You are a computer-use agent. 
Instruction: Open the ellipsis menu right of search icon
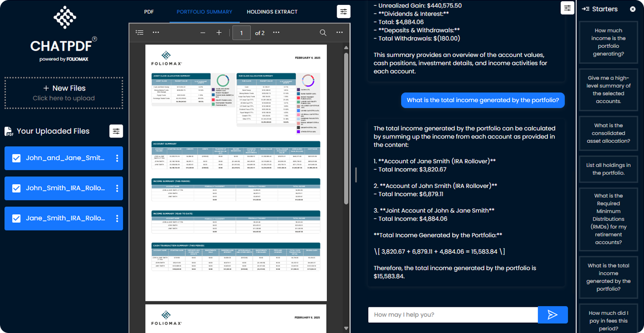(x=339, y=33)
